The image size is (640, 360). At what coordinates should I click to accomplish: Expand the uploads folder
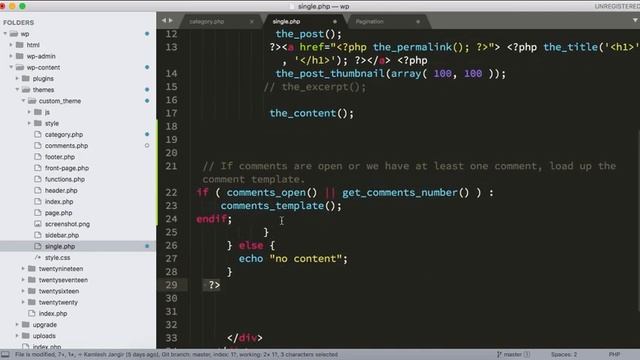coord(17,336)
